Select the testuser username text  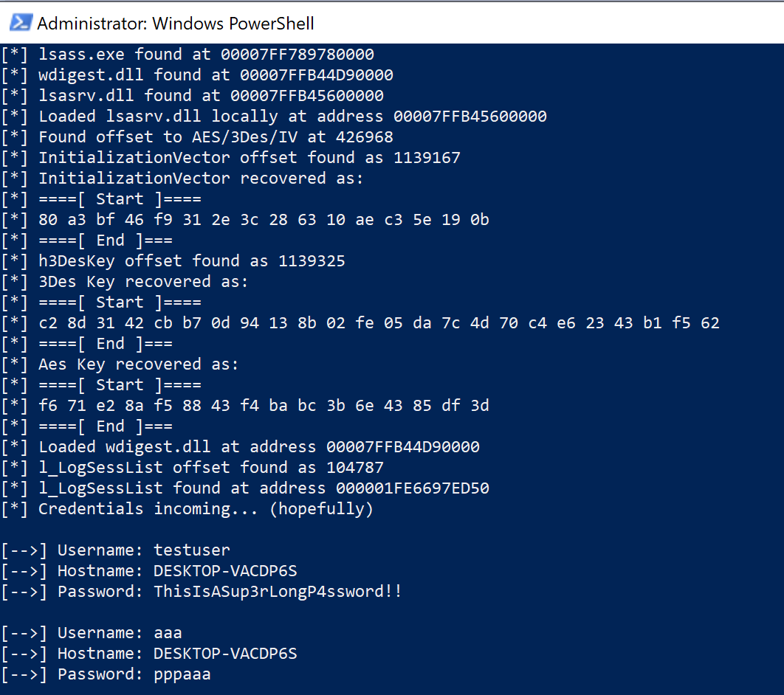click(192, 550)
